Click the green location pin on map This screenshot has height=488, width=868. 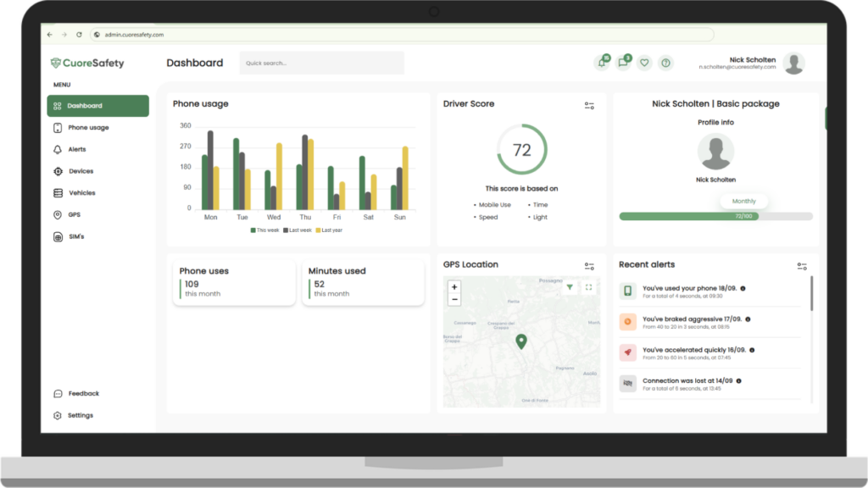pos(521,341)
